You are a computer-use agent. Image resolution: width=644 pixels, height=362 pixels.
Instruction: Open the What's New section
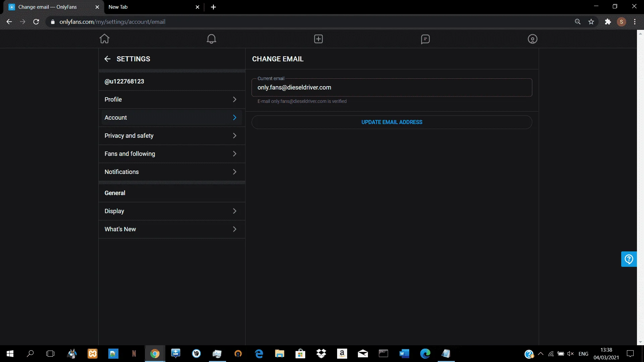[x=172, y=229]
